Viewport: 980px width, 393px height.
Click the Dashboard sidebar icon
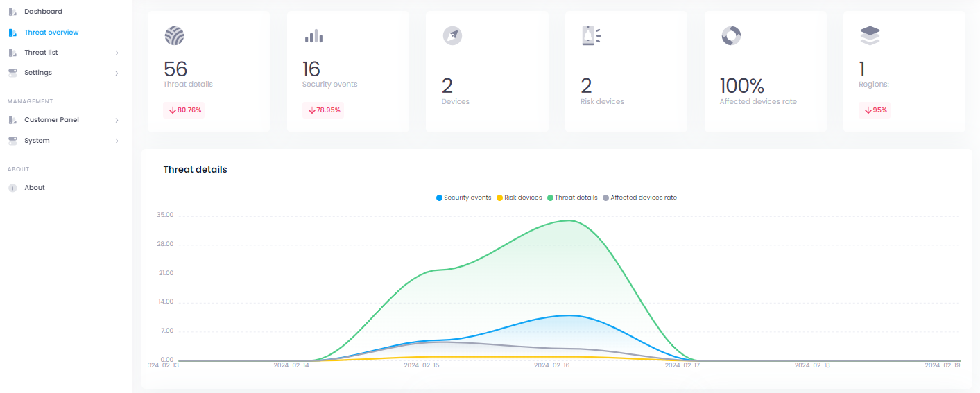(x=12, y=12)
